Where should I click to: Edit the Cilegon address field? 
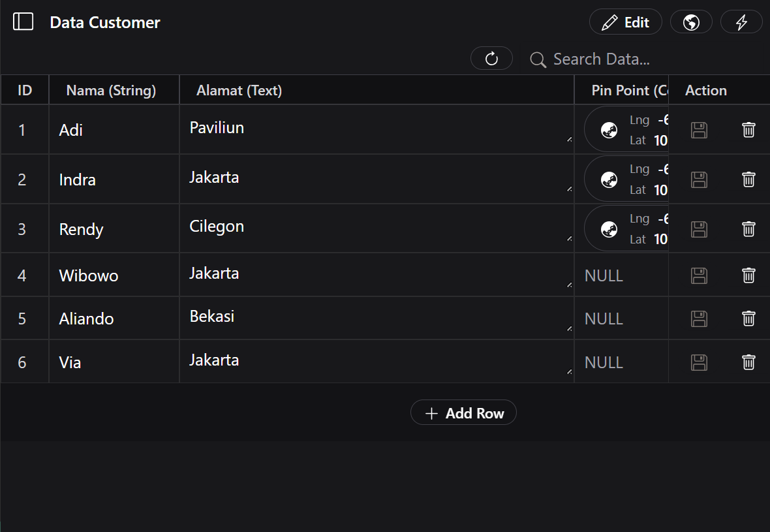[x=377, y=227]
